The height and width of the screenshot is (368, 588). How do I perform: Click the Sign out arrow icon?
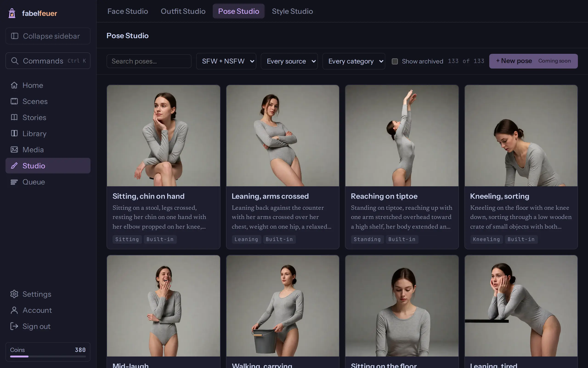click(14, 326)
